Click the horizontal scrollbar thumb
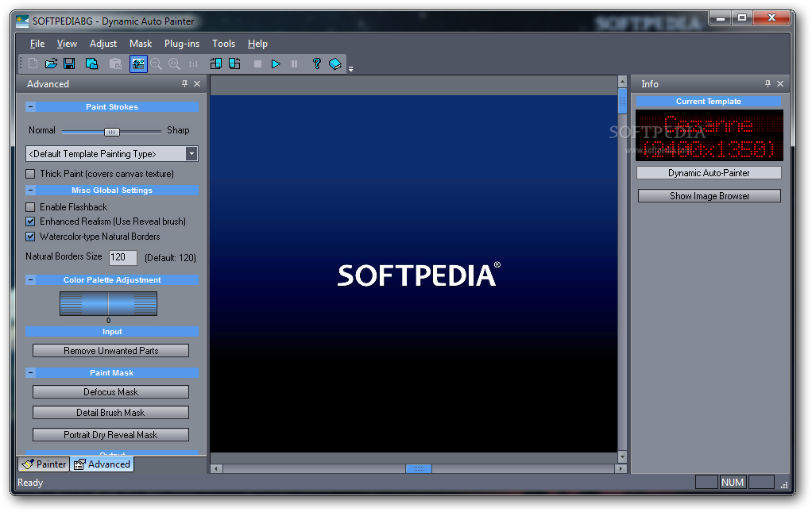Viewport: 812px width, 512px height. (419, 468)
